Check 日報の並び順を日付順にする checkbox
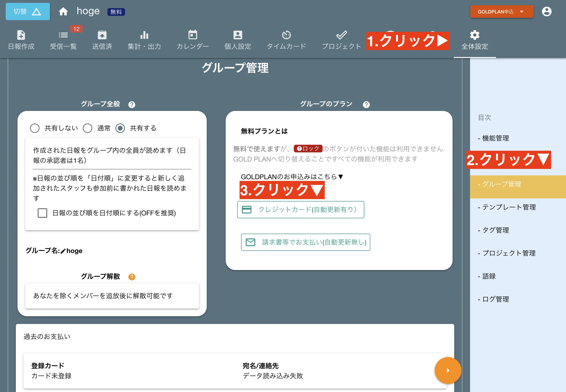The image size is (566, 392). (42, 213)
